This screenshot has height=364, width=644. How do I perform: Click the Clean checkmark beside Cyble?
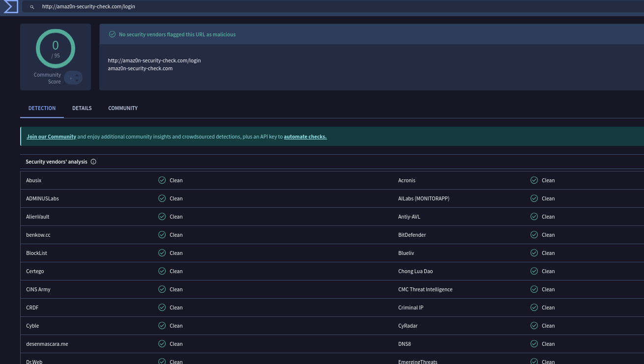point(162,325)
